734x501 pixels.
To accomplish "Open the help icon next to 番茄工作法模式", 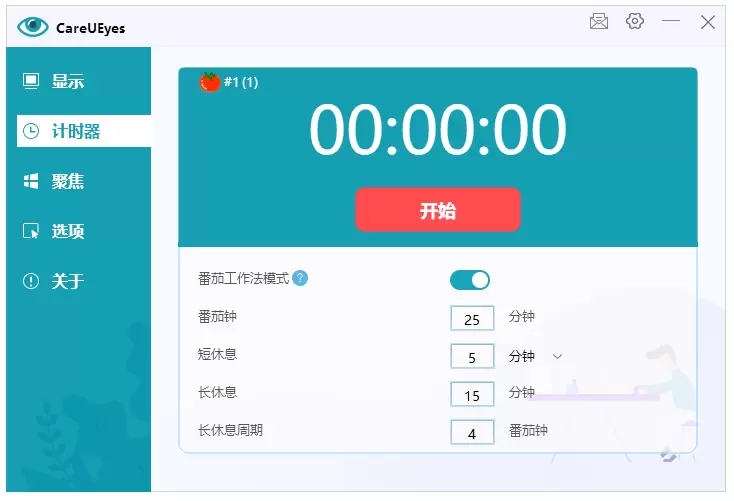I will coord(300,278).
